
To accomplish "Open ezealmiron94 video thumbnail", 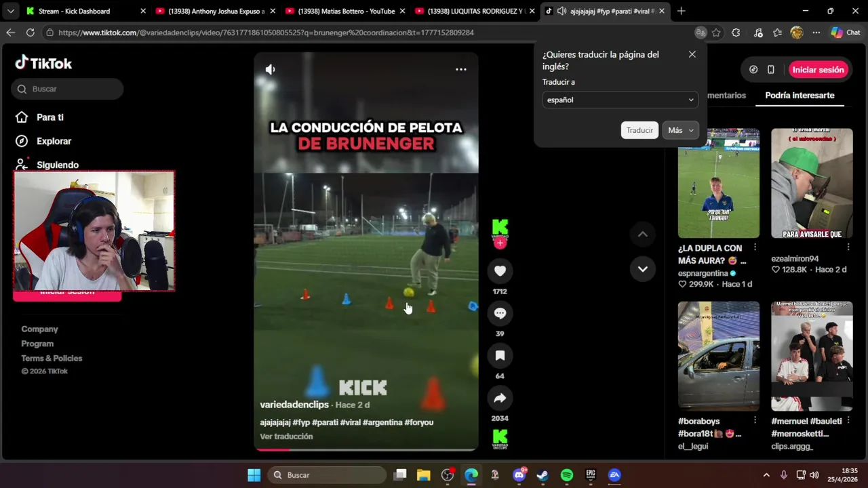I will [x=812, y=183].
